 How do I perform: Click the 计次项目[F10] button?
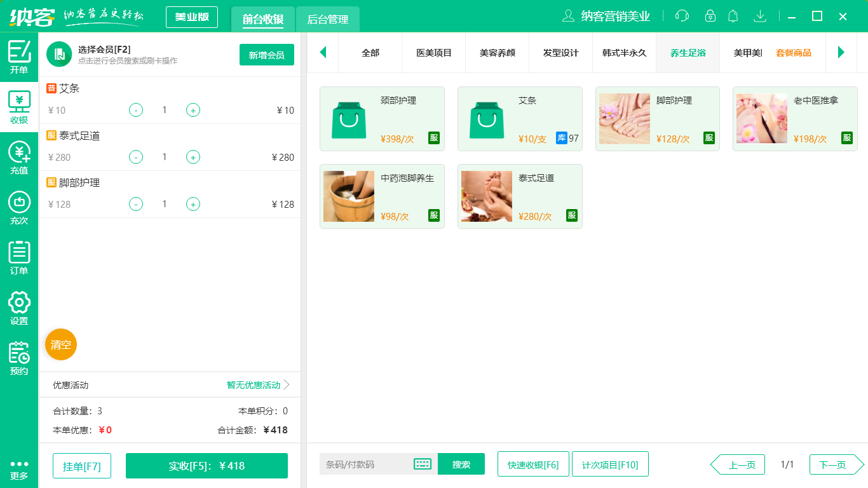(x=610, y=464)
